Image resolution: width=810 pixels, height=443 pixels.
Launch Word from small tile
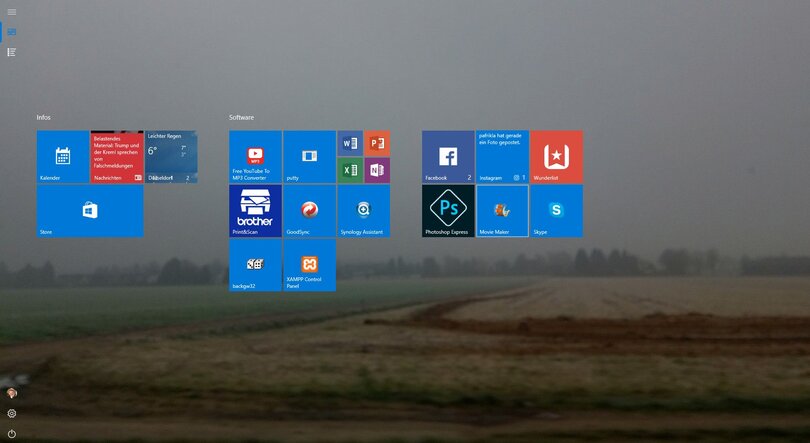(x=350, y=143)
